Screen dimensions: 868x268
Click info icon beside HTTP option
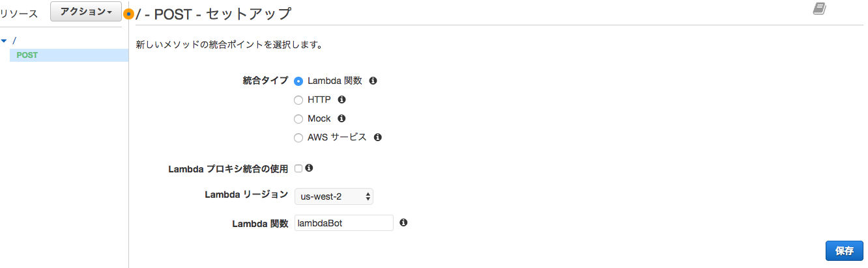click(x=341, y=100)
